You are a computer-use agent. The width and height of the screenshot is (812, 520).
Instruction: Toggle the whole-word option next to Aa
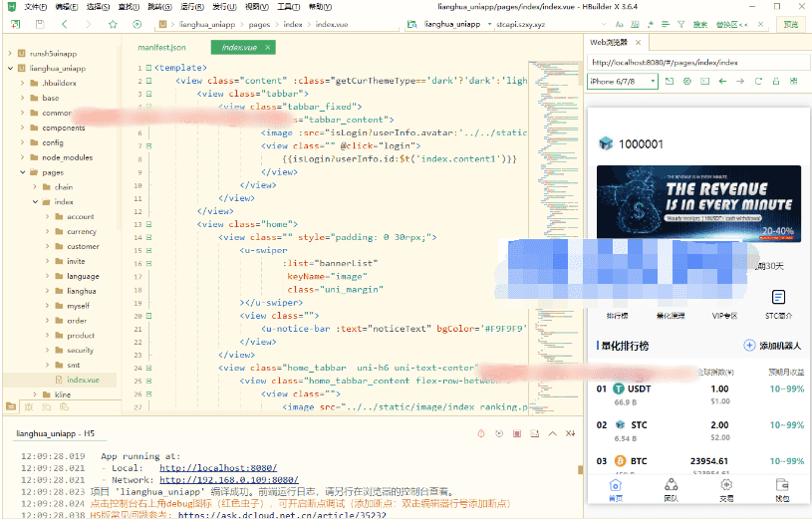pos(636,24)
